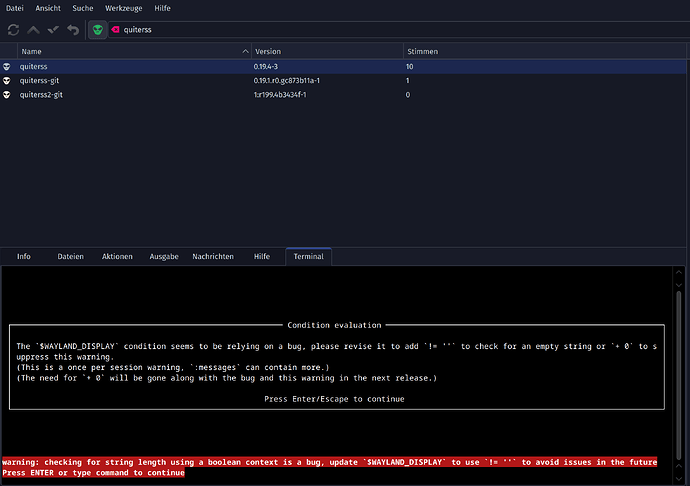Select the quiterss-git package row

click(x=343, y=81)
